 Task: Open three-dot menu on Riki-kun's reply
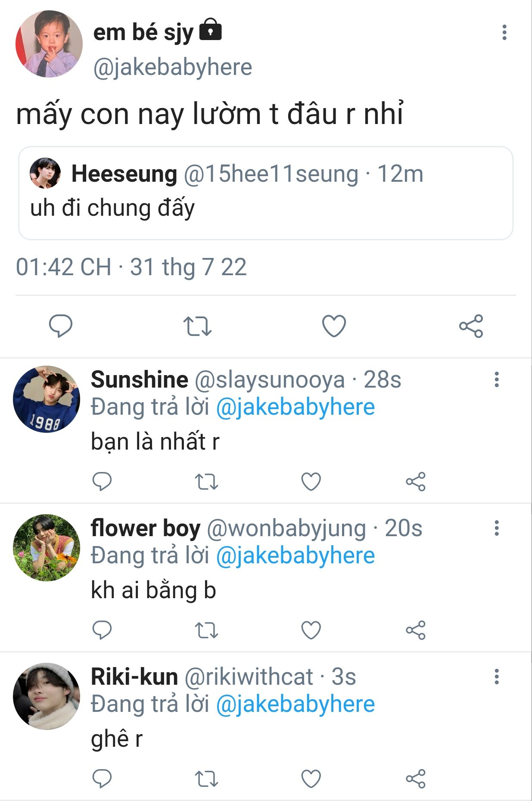pyautogui.click(x=497, y=677)
